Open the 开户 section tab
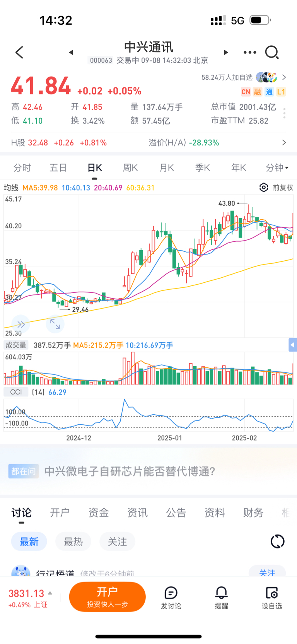 tap(60, 512)
